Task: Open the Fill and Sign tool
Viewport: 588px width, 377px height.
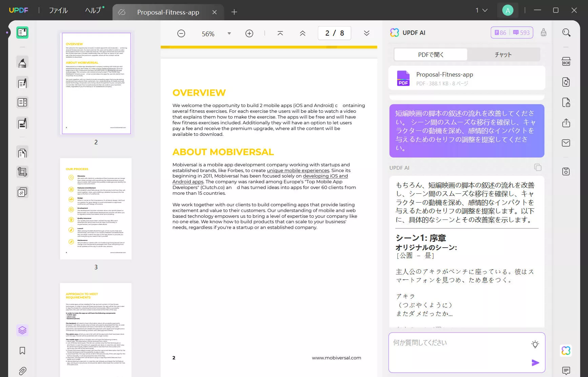Action: 22,123
